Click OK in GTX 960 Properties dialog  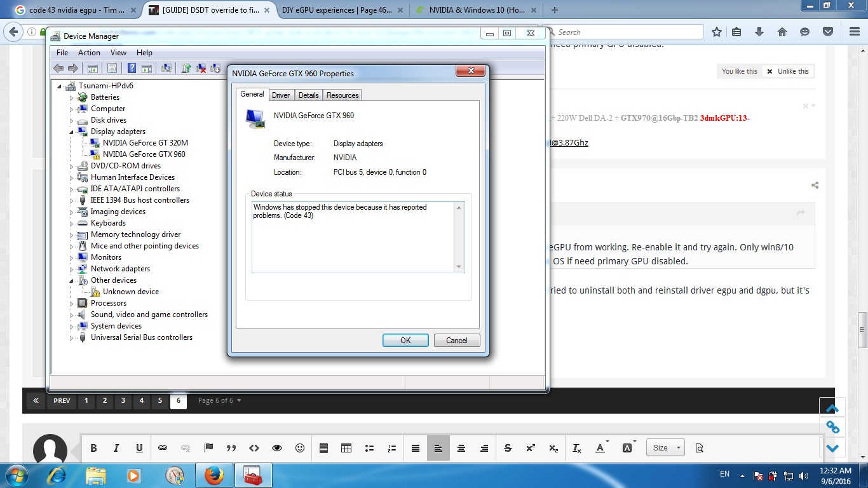click(x=405, y=341)
